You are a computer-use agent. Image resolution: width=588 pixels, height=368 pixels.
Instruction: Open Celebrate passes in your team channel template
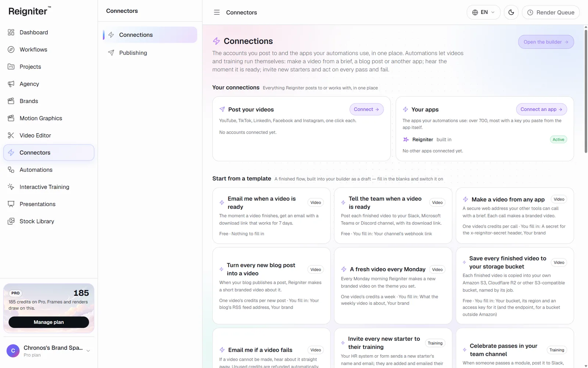click(x=515, y=348)
